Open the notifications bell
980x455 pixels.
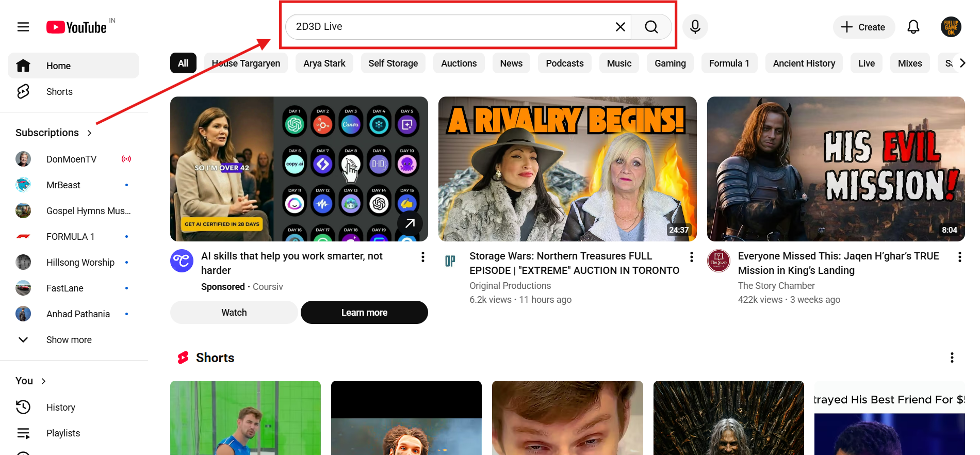tap(913, 27)
